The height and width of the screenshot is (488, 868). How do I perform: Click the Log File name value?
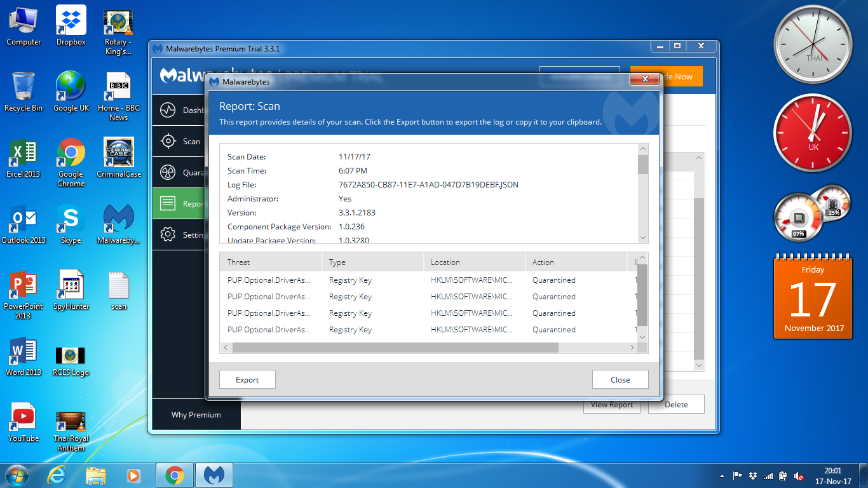(x=428, y=185)
